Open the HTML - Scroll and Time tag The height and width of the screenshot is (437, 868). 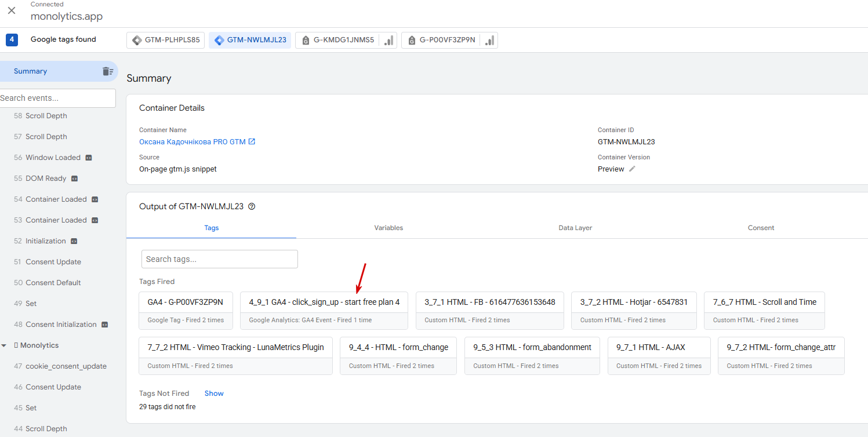pos(765,311)
